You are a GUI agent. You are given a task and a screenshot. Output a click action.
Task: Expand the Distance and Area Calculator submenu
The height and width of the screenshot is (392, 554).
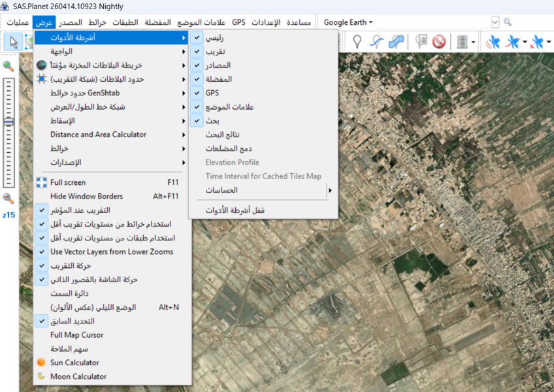click(x=98, y=135)
